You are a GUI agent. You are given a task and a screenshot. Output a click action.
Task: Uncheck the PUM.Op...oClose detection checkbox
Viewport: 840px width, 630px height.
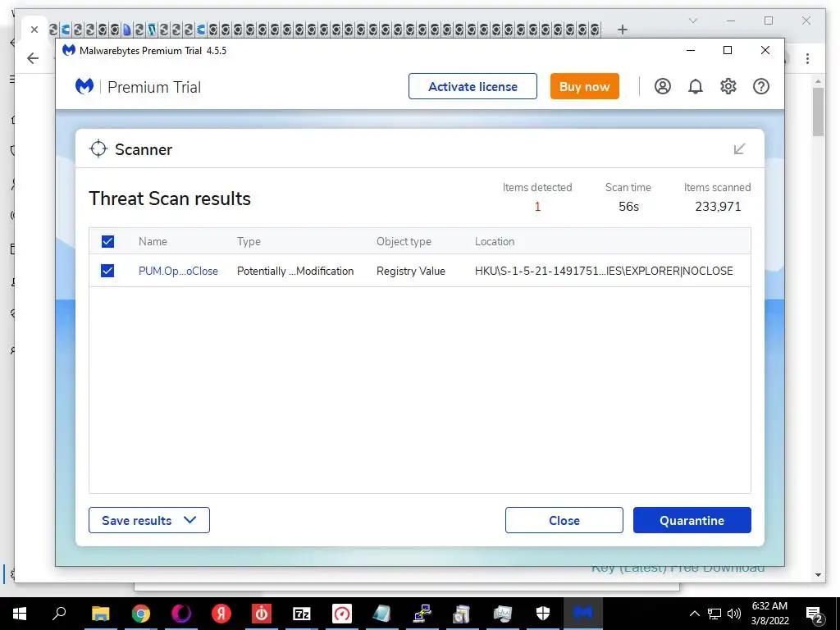pos(107,271)
